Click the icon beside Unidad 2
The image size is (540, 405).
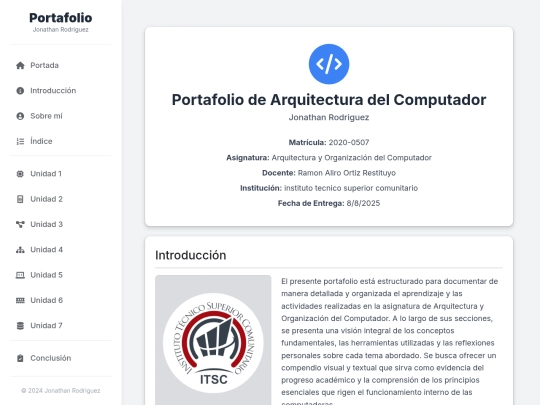tap(20, 199)
